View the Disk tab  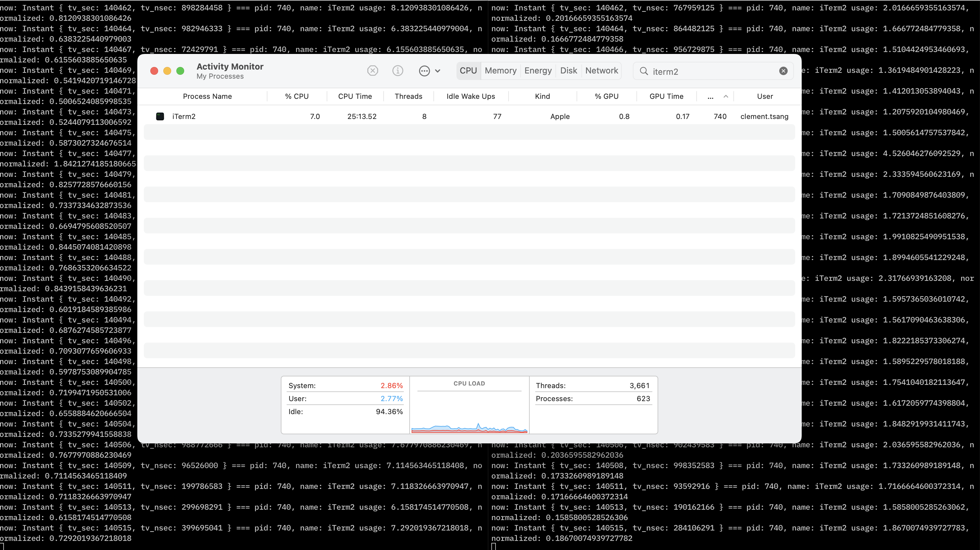(x=568, y=70)
